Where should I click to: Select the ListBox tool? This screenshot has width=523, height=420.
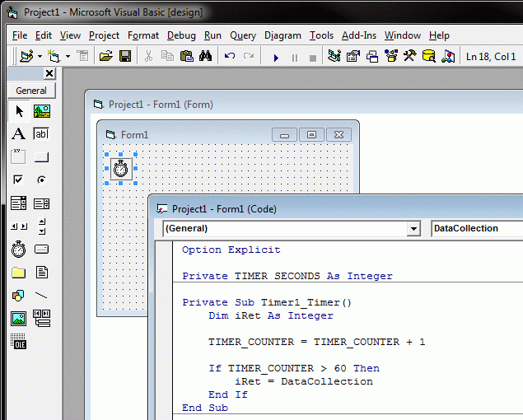(41, 203)
